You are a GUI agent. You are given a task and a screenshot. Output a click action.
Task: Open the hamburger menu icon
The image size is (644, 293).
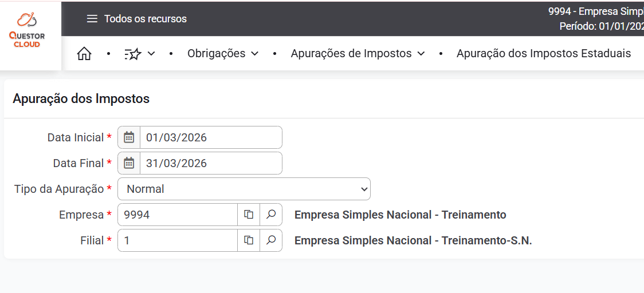[x=92, y=19]
